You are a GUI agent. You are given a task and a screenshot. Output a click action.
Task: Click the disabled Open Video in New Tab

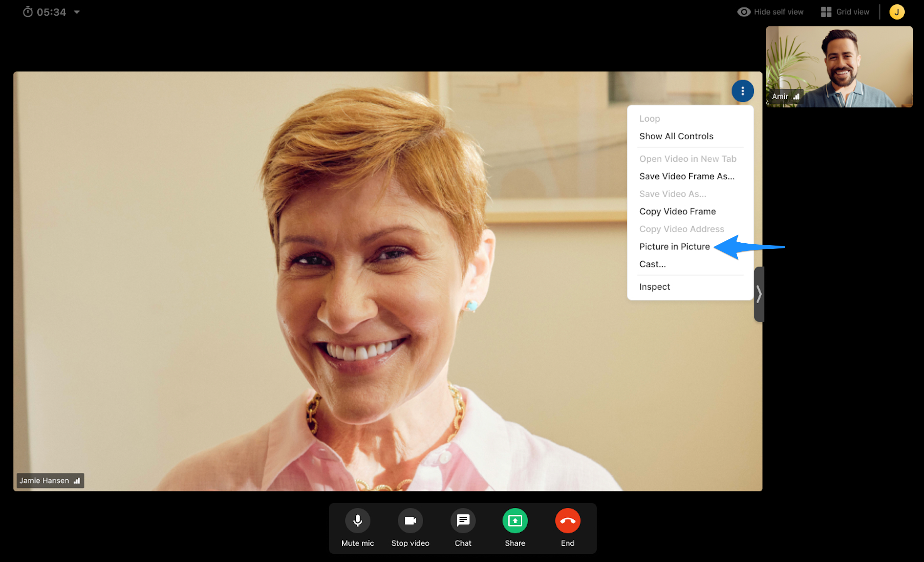tap(688, 159)
